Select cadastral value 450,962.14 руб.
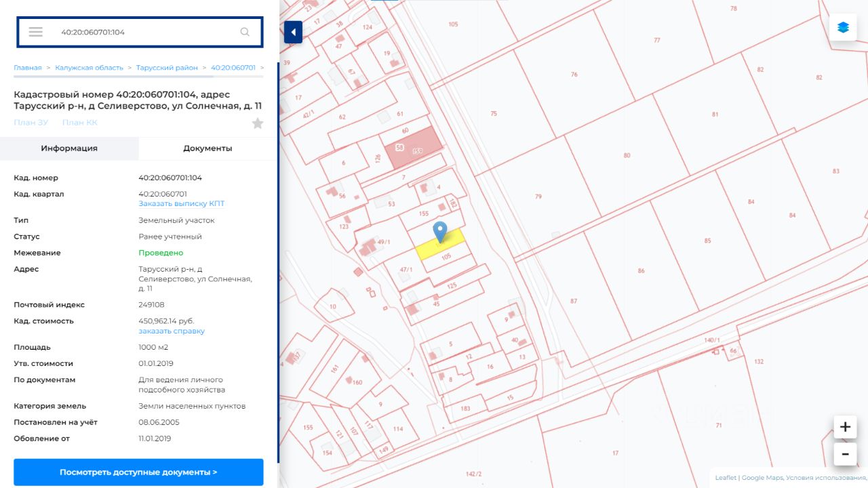 pos(167,321)
